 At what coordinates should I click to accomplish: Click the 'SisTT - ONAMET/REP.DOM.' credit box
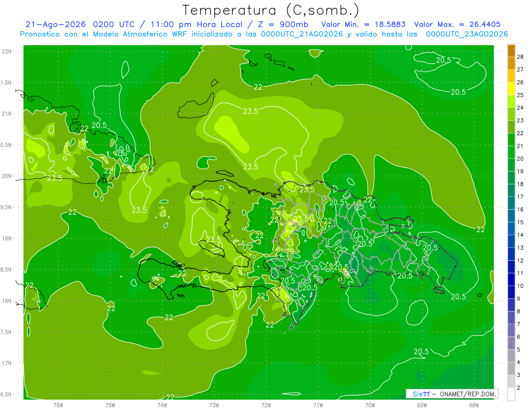point(452,394)
